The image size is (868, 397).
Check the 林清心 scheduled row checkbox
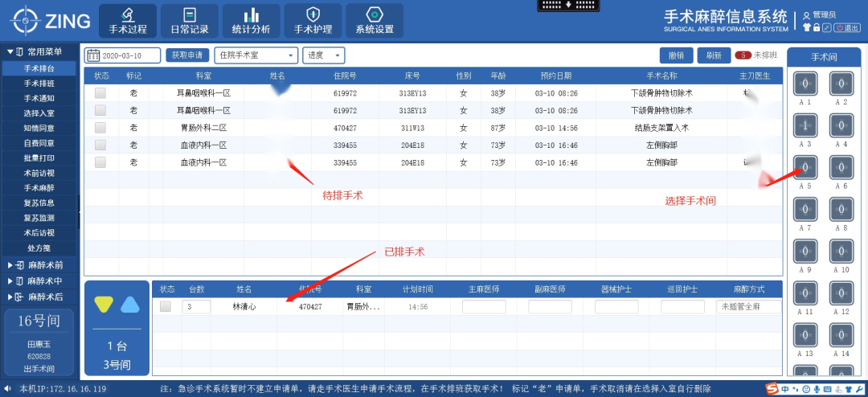pyautogui.click(x=166, y=306)
